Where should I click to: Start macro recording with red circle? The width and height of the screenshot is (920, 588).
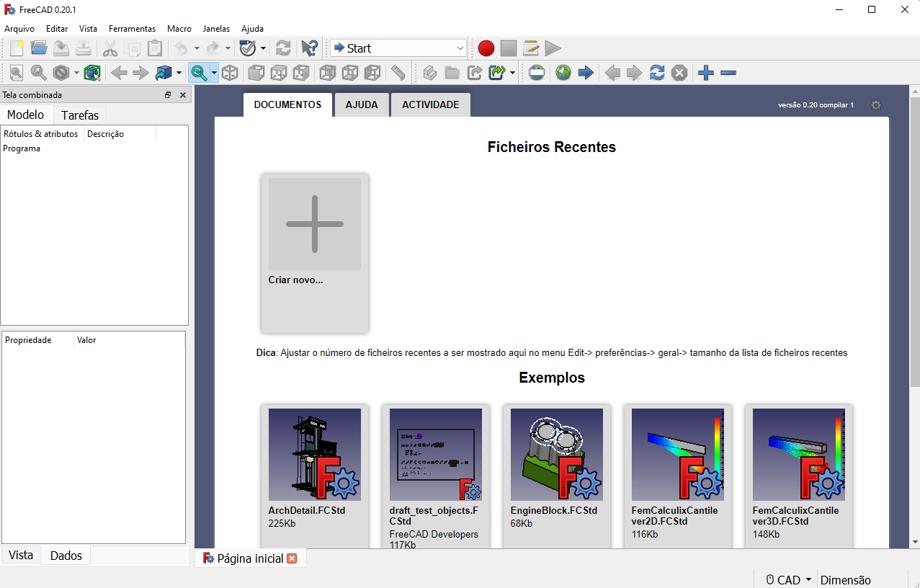(486, 48)
